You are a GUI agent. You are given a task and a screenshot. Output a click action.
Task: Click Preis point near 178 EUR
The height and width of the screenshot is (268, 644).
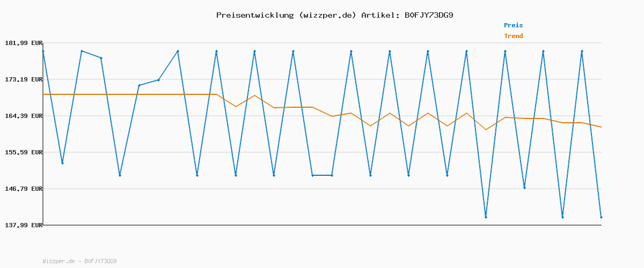tap(101, 58)
